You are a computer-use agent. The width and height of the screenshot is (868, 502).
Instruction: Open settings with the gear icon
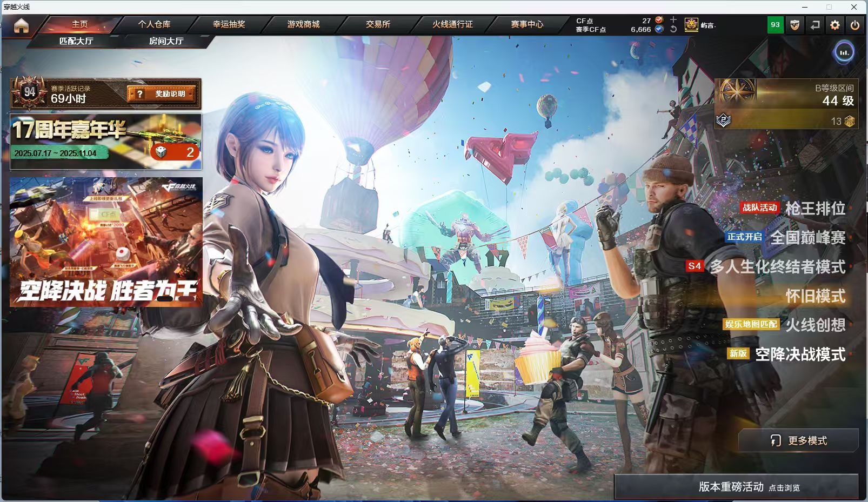[835, 25]
